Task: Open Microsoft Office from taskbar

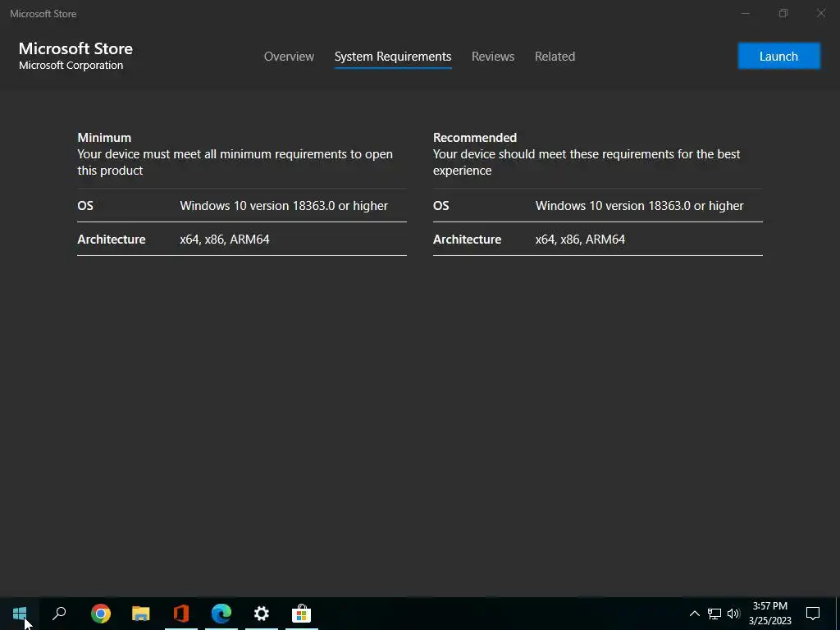Action: click(x=181, y=614)
